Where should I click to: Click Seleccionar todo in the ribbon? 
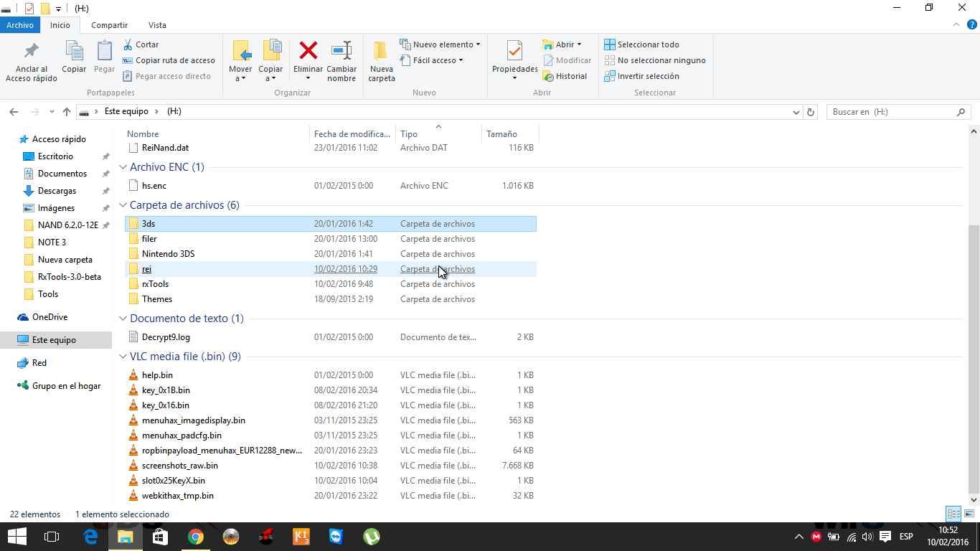[x=642, y=44]
